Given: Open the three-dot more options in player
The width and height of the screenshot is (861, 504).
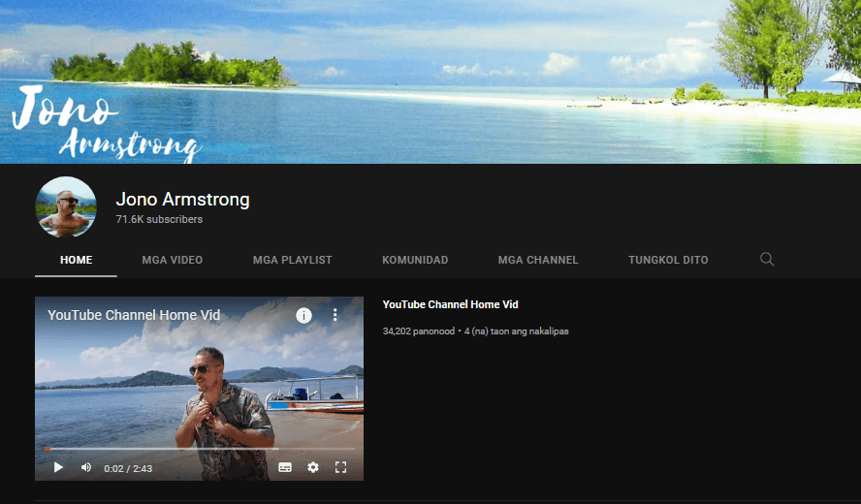Looking at the screenshot, I should coord(335,315).
